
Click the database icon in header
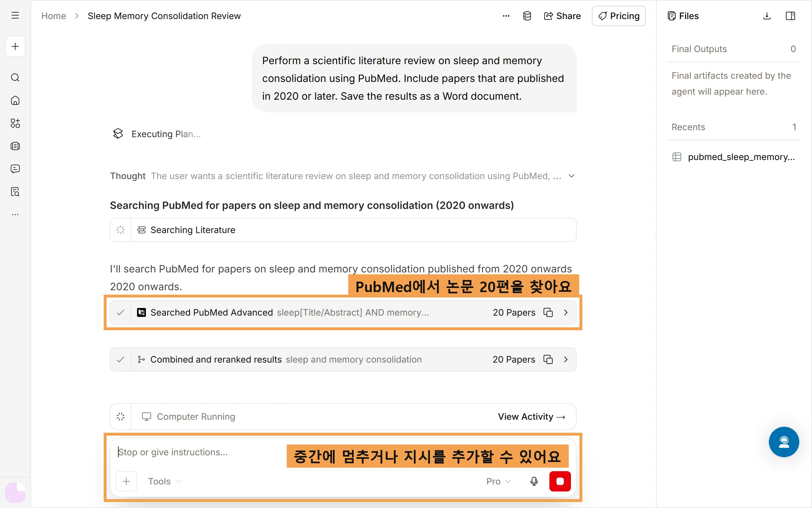tap(527, 16)
